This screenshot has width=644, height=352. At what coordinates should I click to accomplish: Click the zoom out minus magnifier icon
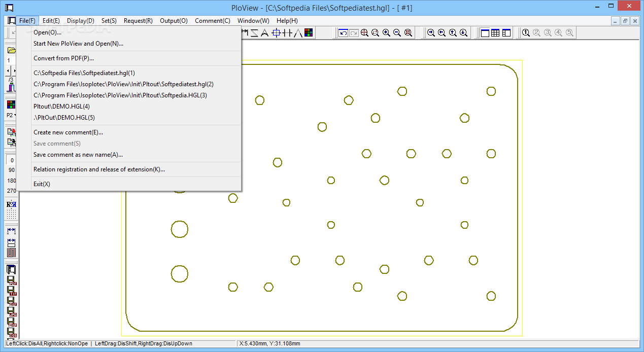pyautogui.click(x=397, y=33)
